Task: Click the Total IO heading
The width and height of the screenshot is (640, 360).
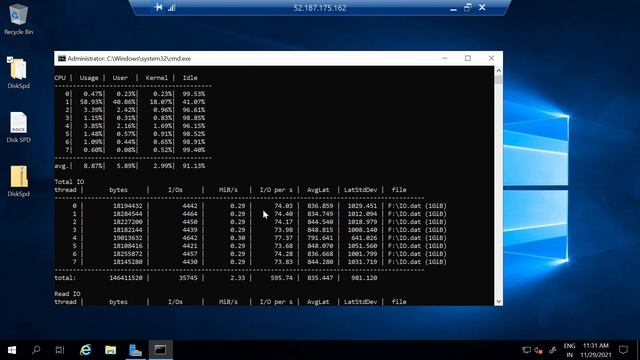Action: 69,182
